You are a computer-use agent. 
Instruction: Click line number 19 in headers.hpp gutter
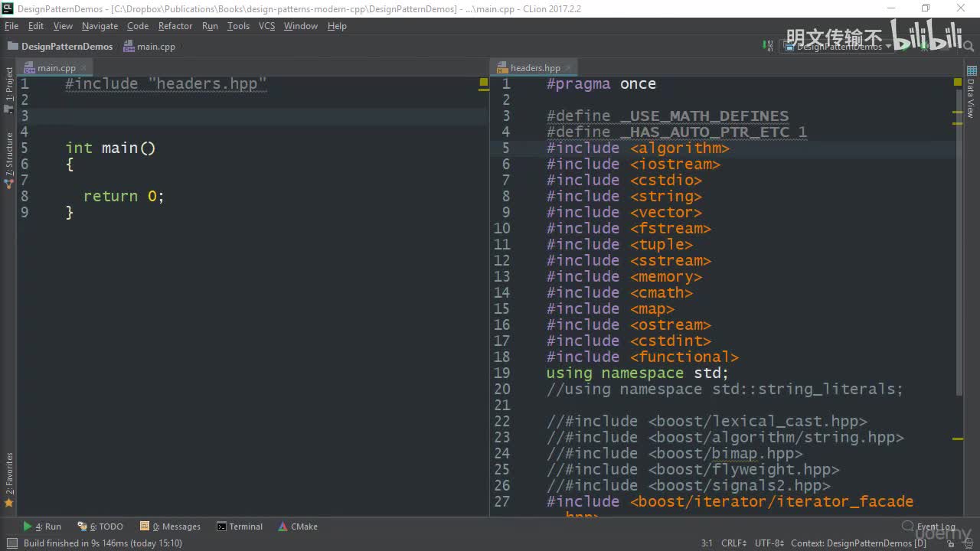click(x=501, y=373)
